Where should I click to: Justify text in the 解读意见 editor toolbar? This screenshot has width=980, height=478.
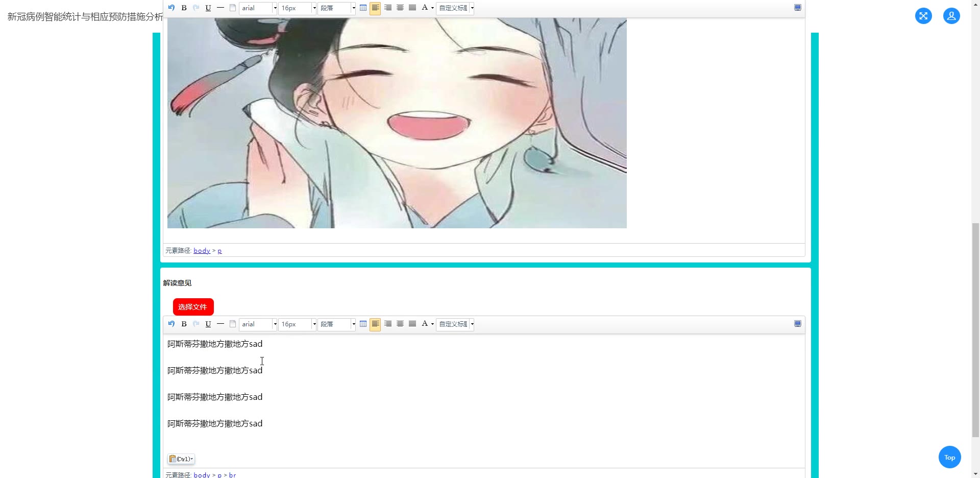(412, 324)
